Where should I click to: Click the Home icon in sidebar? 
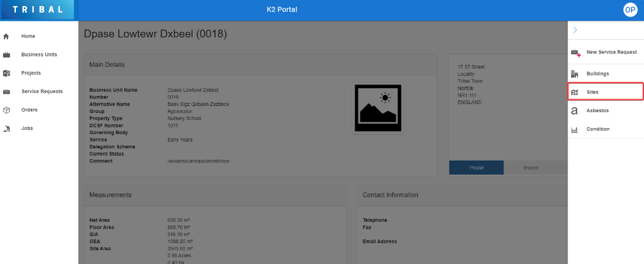(x=7, y=36)
